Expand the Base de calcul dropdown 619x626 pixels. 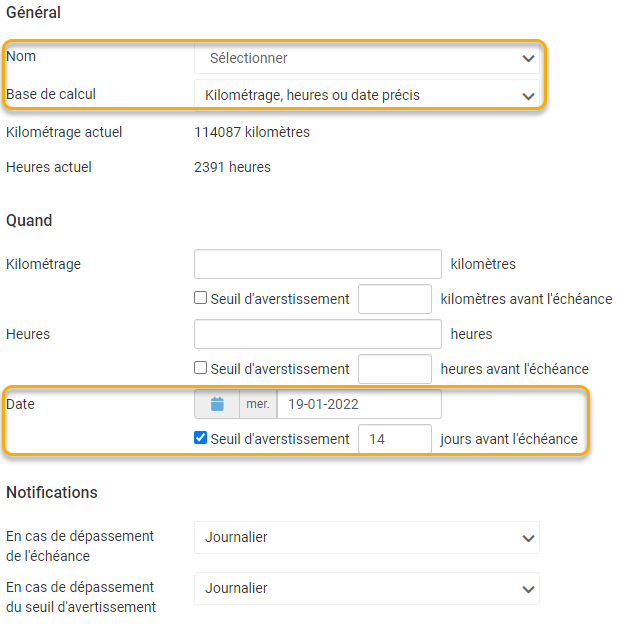click(366, 95)
